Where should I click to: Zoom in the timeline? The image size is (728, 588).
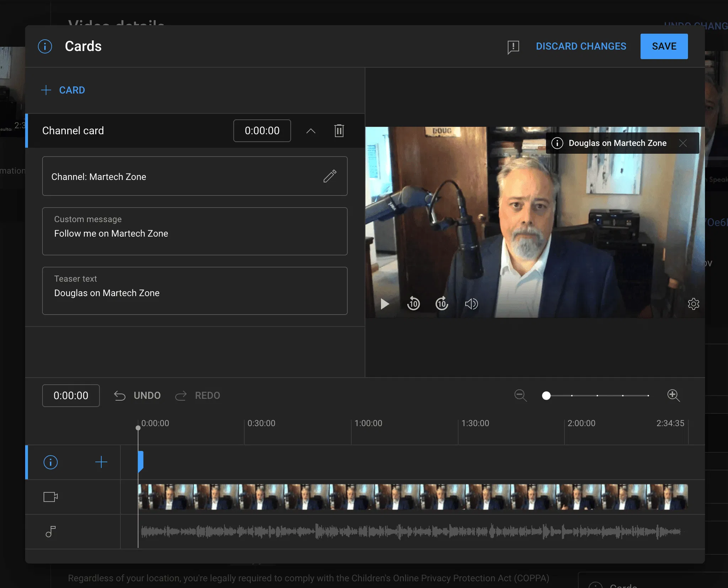point(673,395)
